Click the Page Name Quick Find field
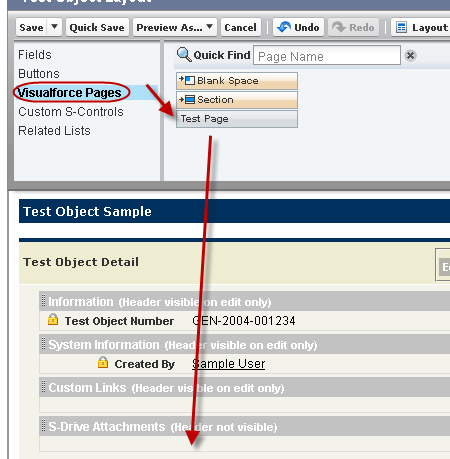 click(x=327, y=55)
